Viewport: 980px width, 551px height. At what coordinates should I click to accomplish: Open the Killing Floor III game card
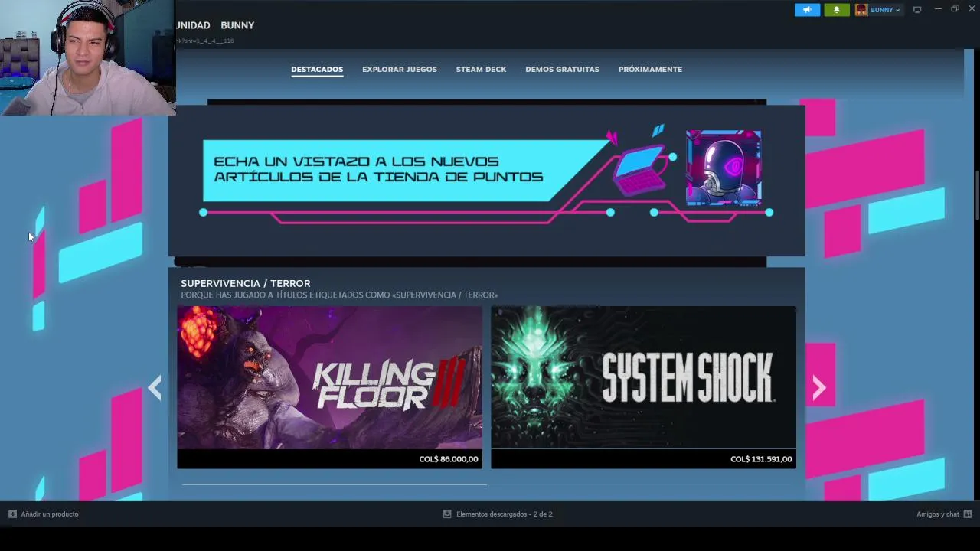point(330,387)
